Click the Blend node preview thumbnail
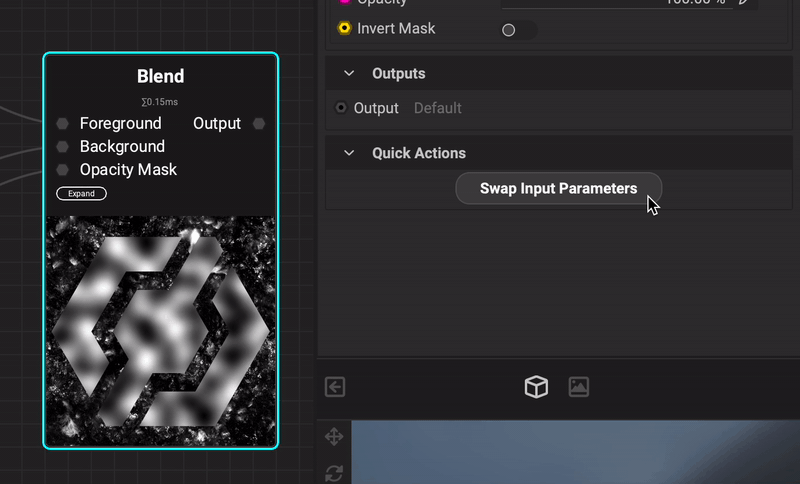 (x=161, y=332)
